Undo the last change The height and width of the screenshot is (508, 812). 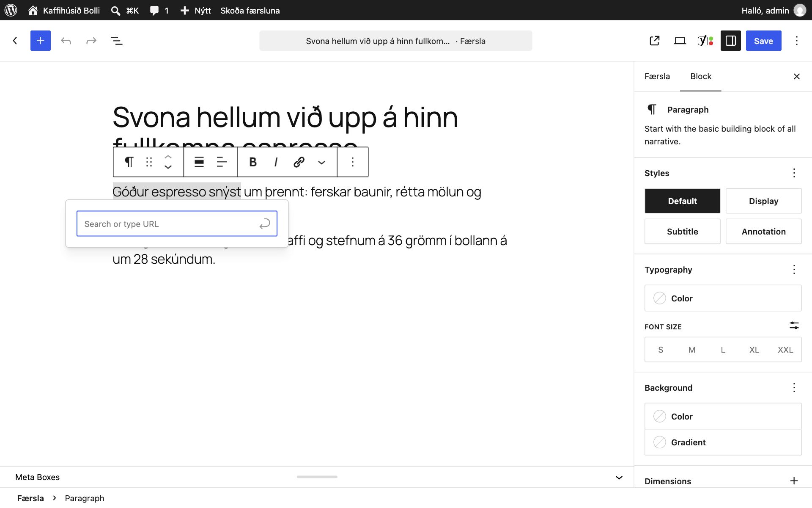pyautogui.click(x=66, y=41)
